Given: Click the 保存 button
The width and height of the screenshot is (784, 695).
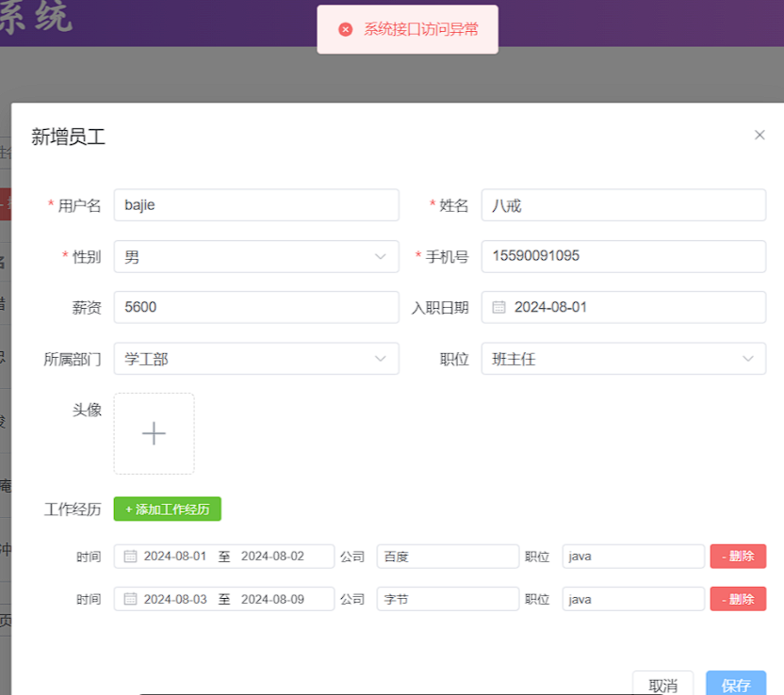Looking at the screenshot, I should point(736,684).
